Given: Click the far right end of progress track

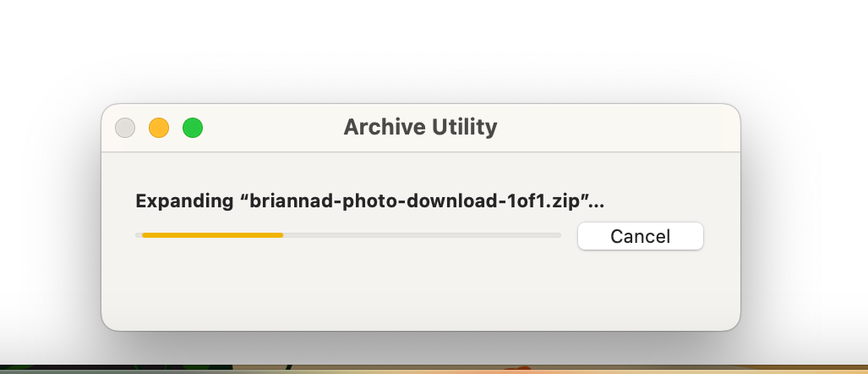Looking at the screenshot, I should click(559, 235).
